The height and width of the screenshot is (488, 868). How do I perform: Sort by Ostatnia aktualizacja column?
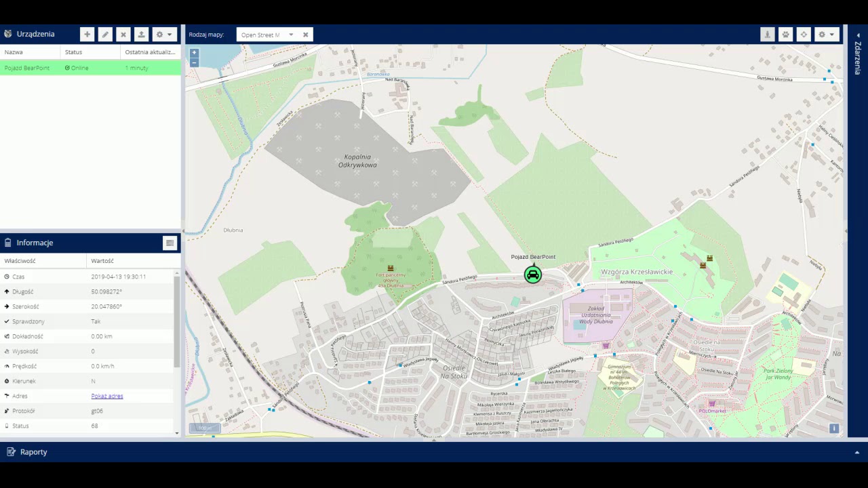click(151, 52)
